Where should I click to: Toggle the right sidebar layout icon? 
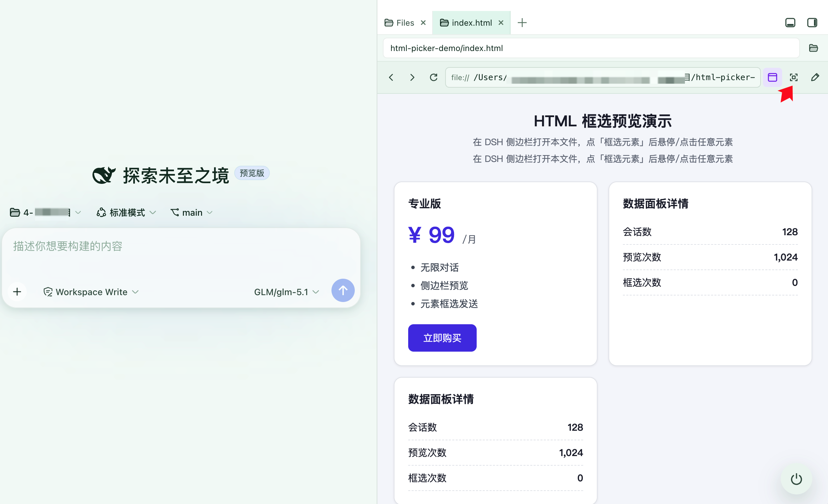click(x=812, y=23)
